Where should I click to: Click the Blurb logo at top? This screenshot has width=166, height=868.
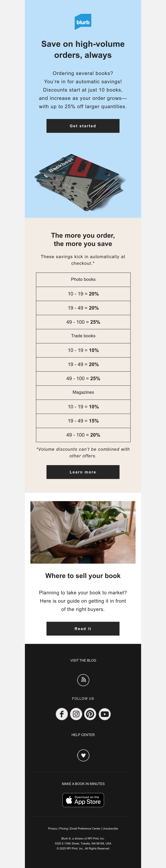click(83, 22)
